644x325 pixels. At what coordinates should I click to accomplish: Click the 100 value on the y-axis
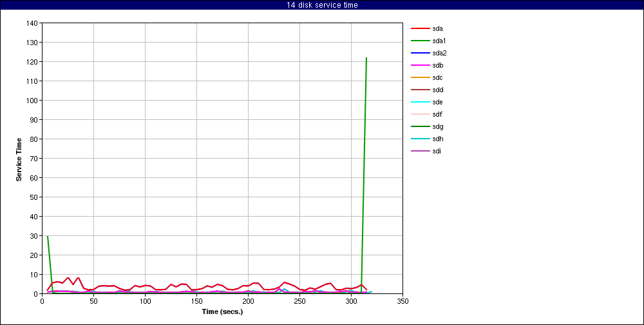pyautogui.click(x=32, y=101)
